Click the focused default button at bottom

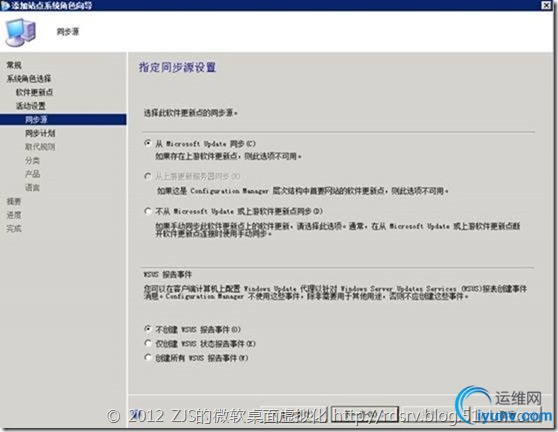click(x=365, y=414)
